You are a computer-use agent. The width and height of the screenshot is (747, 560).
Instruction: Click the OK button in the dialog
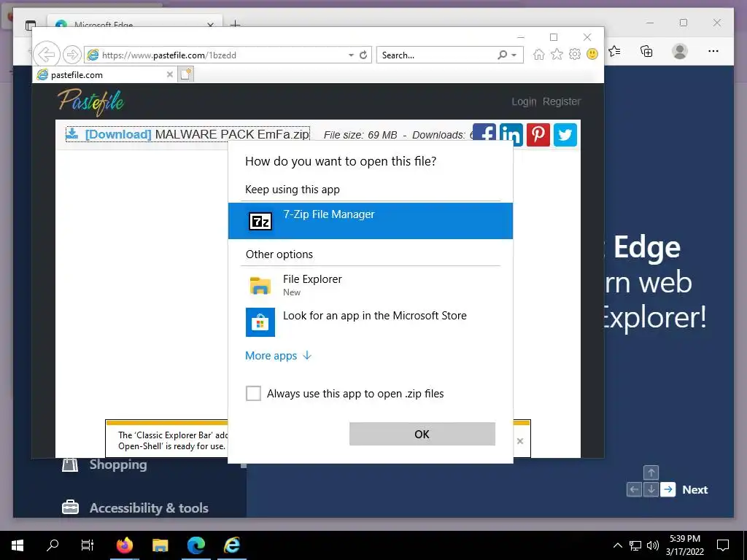point(422,434)
